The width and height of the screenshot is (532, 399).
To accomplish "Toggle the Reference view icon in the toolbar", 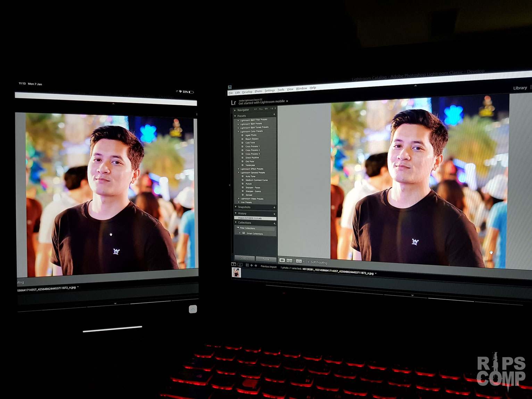I will coord(289,260).
